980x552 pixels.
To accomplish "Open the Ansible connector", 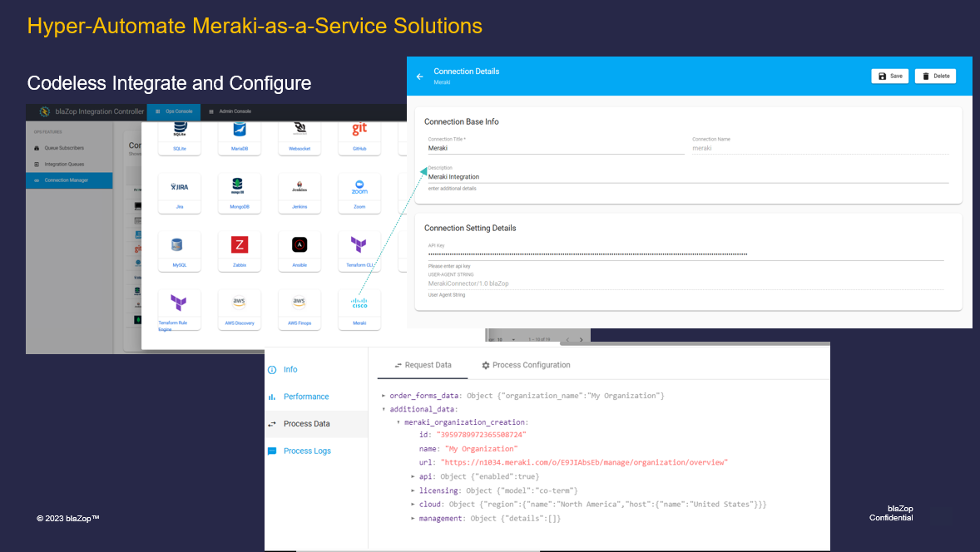I will coord(299,251).
